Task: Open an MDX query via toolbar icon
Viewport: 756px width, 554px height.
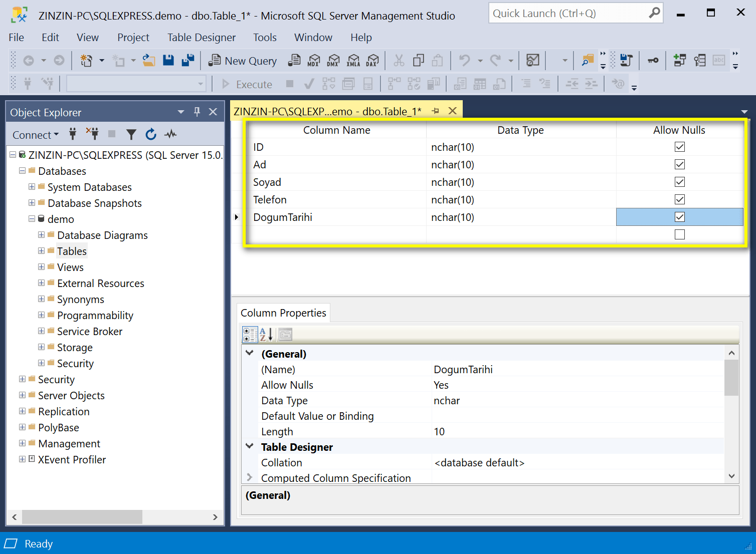Action: pyautogui.click(x=314, y=61)
